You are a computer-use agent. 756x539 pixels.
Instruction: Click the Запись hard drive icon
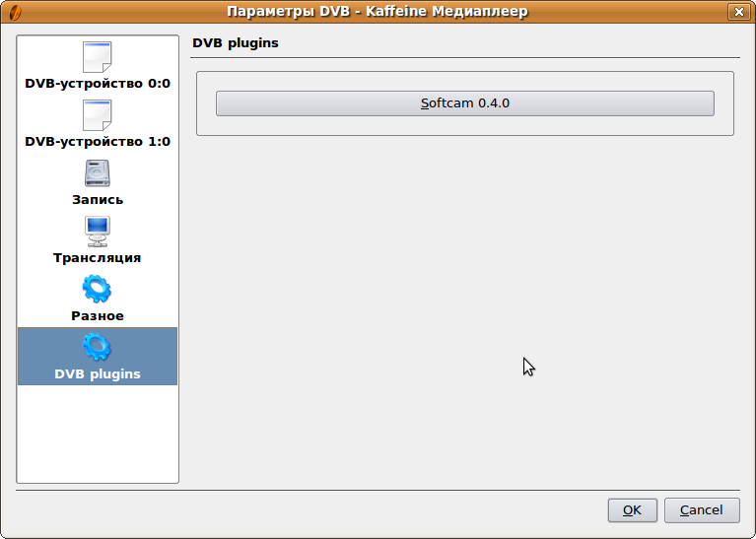tap(97, 173)
